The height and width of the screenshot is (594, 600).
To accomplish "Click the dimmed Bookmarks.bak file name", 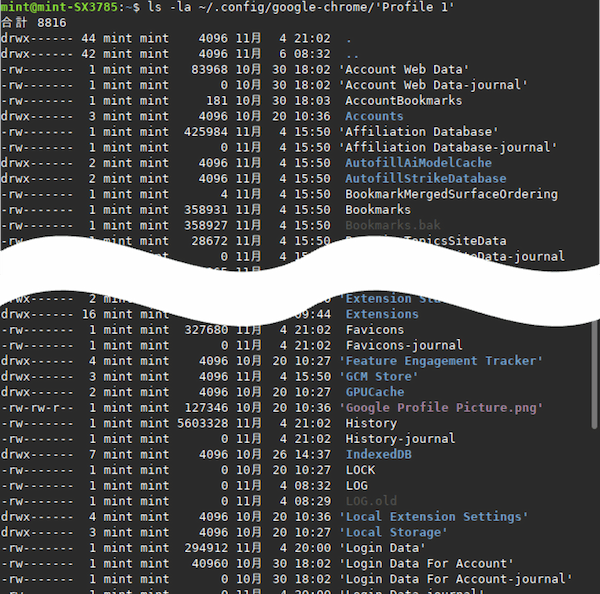I will (x=392, y=225).
